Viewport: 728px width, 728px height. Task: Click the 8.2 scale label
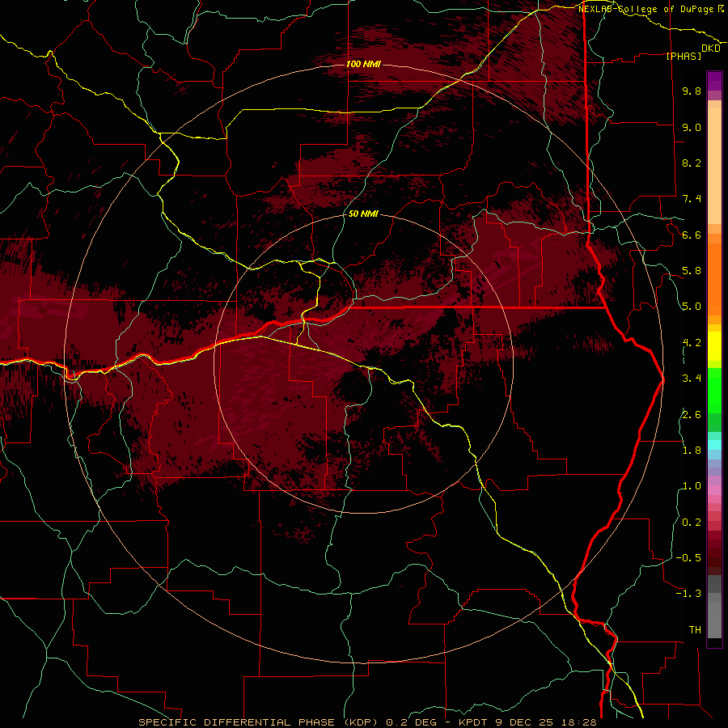click(692, 163)
